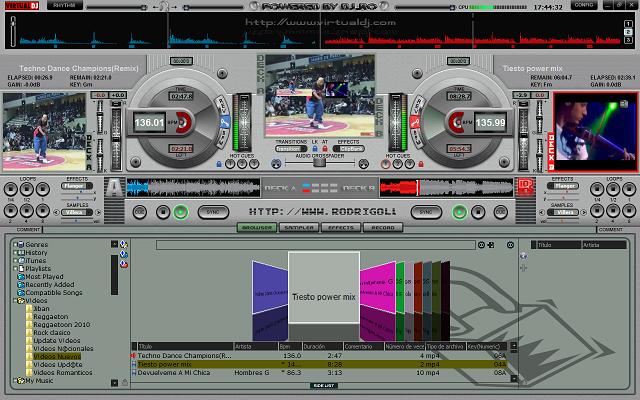Trigger deck A second hot cue
The width and height of the screenshot is (640, 400).
pyautogui.click(x=242, y=164)
